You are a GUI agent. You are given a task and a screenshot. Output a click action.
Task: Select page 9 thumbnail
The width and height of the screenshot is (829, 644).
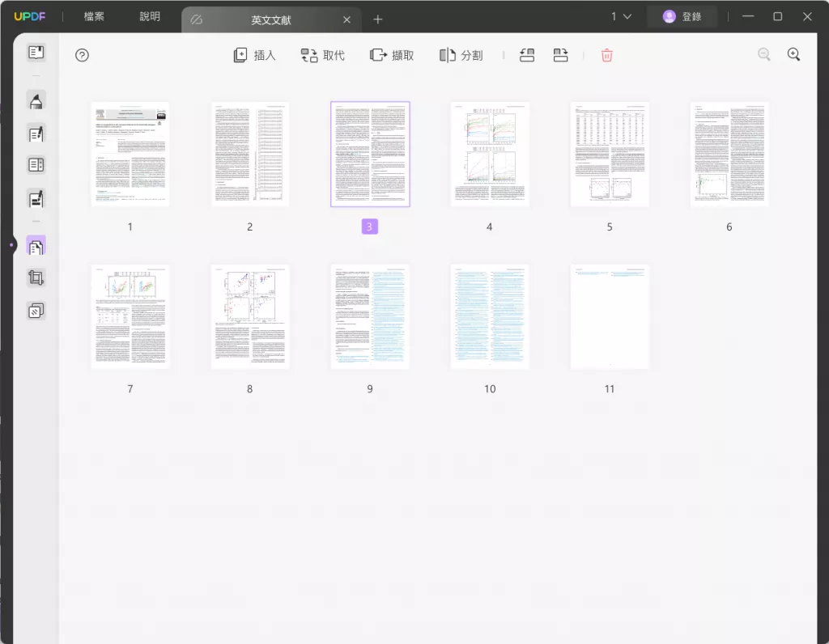coord(370,316)
